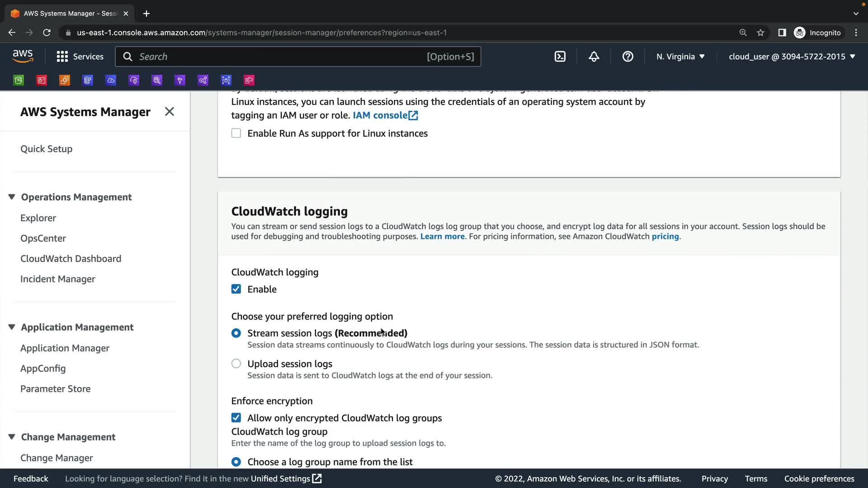Open the orange EC2 favorite shortcut
This screenshot has width=868, height=488.
point(65,80)
